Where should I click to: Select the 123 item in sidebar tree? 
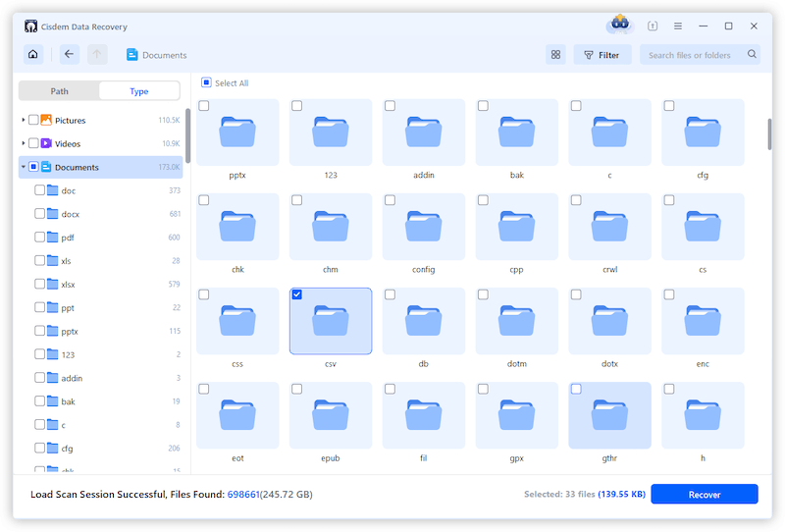(101, 354)
